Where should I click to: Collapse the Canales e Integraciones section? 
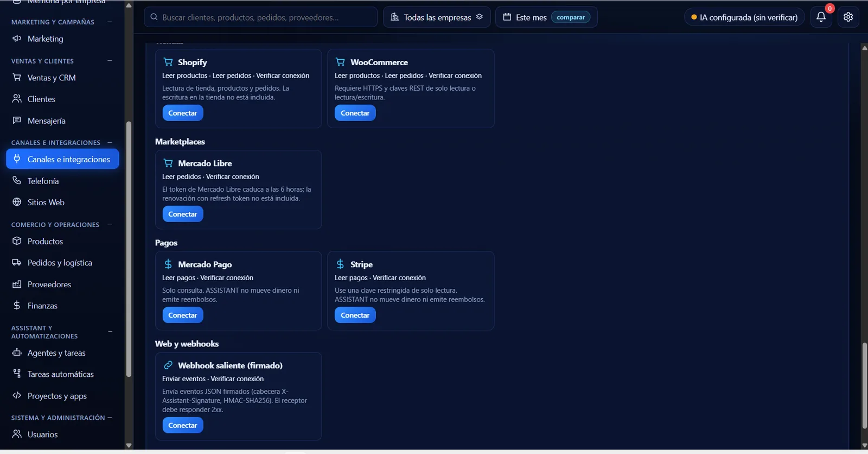click(110, 142)
